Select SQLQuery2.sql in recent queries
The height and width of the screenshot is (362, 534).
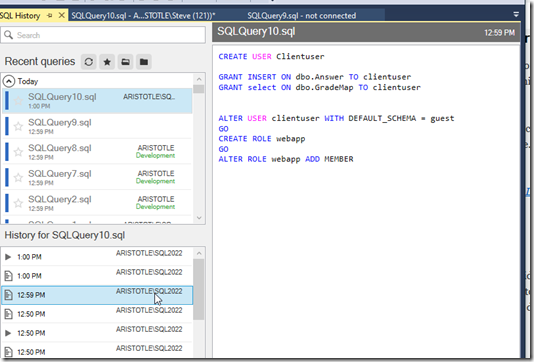coord(98,203)
